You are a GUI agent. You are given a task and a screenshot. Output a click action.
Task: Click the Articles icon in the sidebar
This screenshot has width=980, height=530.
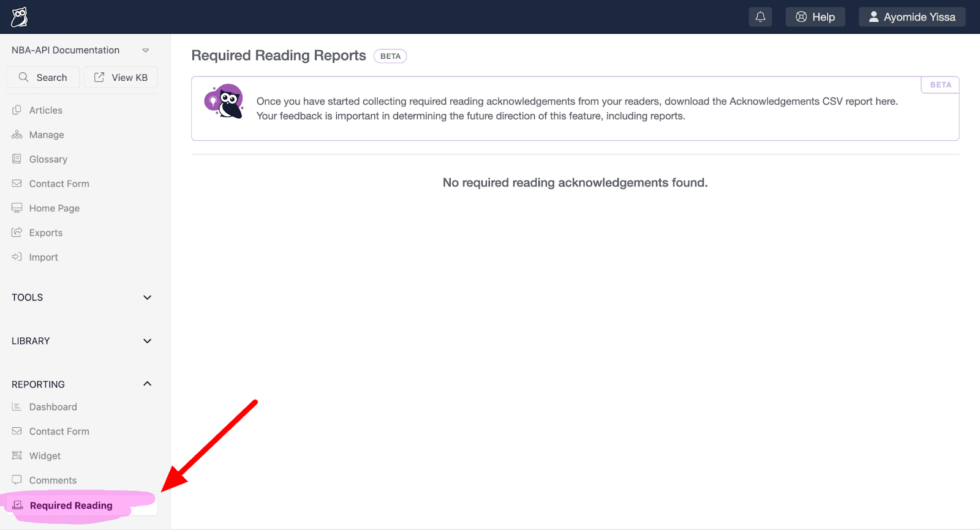click(x=17, y=110)
